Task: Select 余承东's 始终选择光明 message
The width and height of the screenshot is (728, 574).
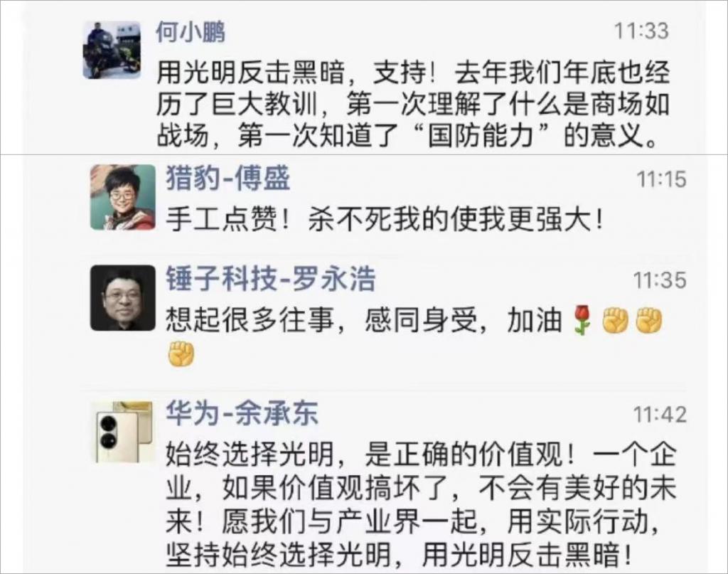Action: [x=421, y=504]
